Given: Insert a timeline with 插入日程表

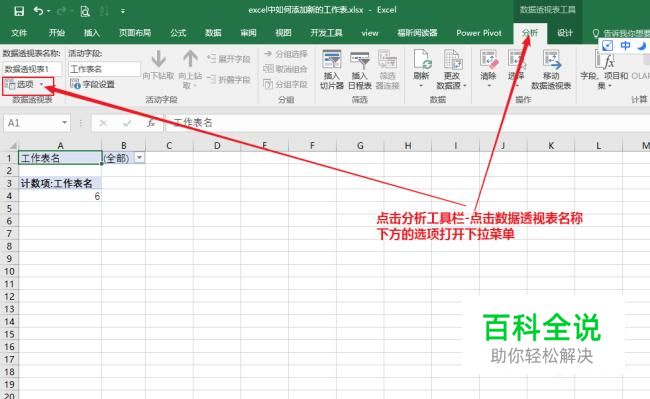Looking at the screenshot, I should pos(359,69).
